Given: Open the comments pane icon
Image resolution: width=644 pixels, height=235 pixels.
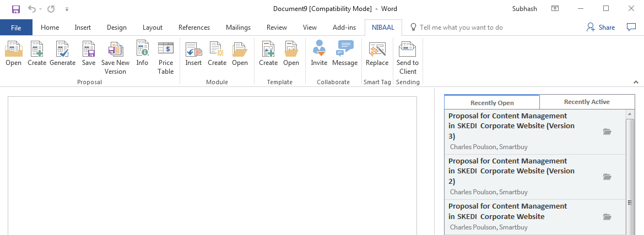Looking at the screenshot, I should click(631, 27).
